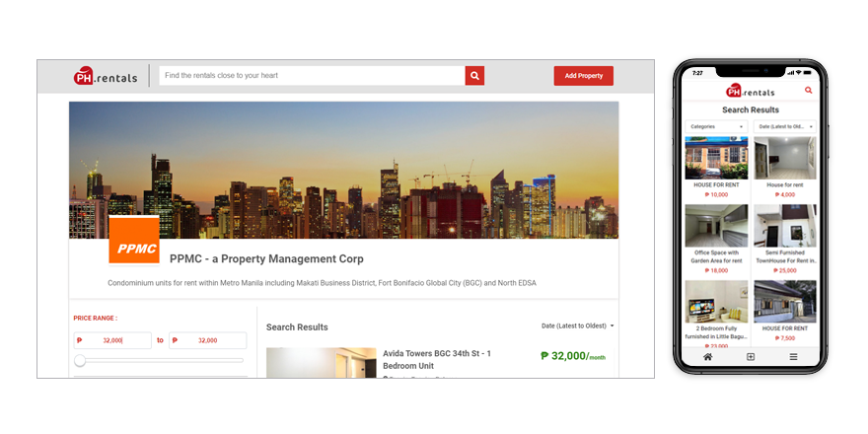Click the Condominium units description text
868x434 pixels.
pos(322,283)
